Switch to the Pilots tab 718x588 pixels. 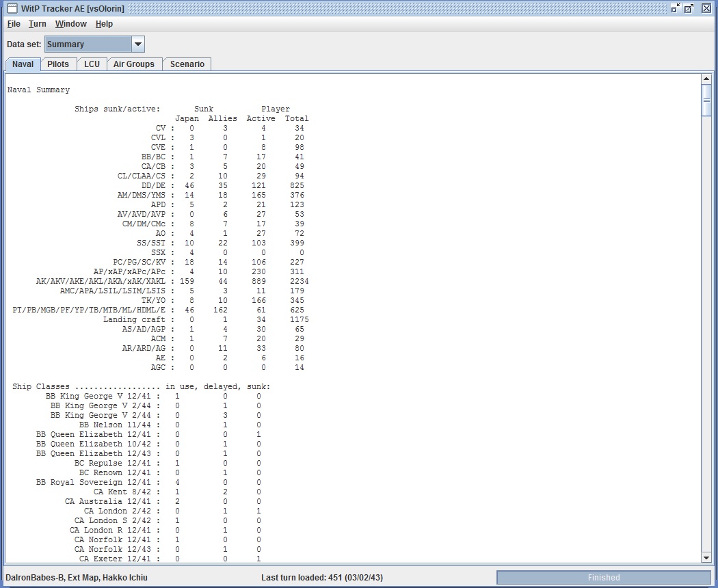point(58,64)
